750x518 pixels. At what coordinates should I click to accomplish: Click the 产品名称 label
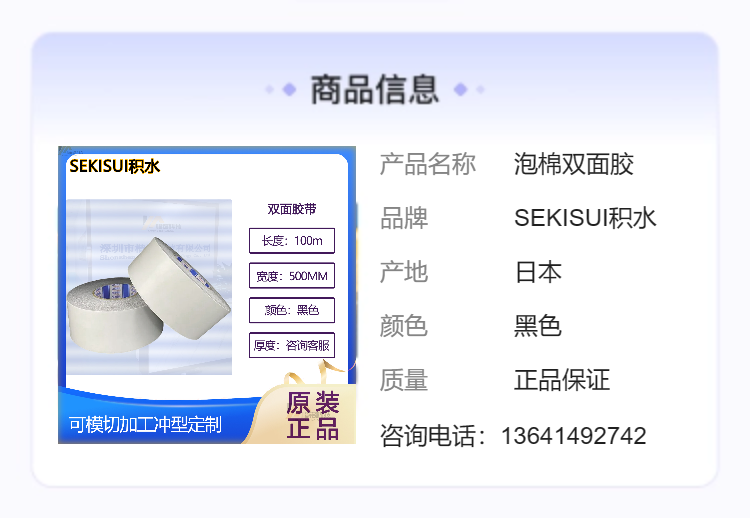(x=428, y=164)
